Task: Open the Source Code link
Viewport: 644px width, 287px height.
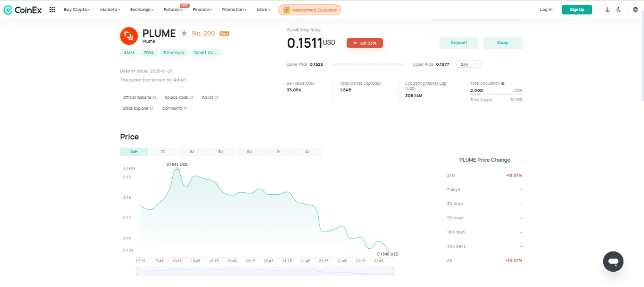Action: pos(179,98)
